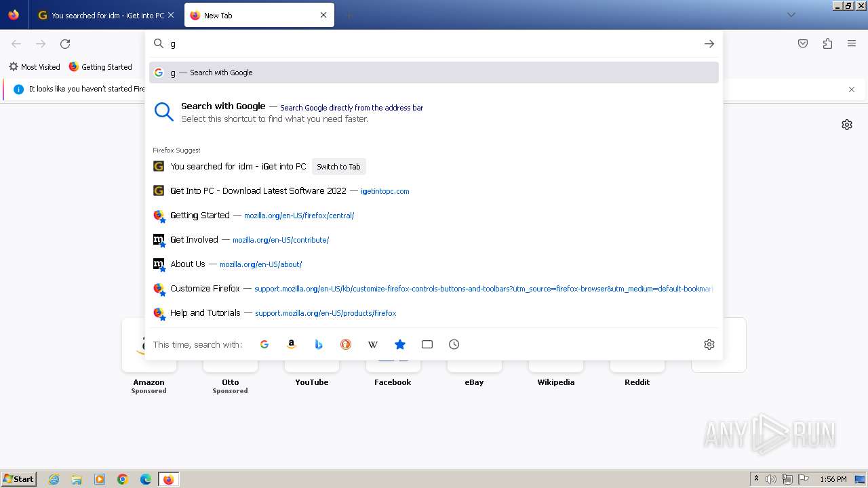868x488 pixels.
Task: Open Amazon sponsored shortcut tile
Action: point(149,366)
